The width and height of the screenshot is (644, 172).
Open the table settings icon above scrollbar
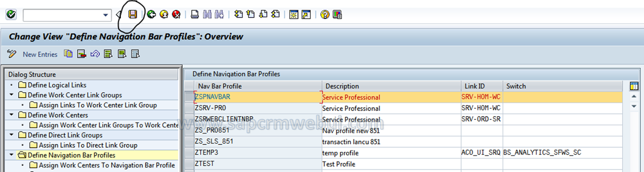[x=634, y=86]
